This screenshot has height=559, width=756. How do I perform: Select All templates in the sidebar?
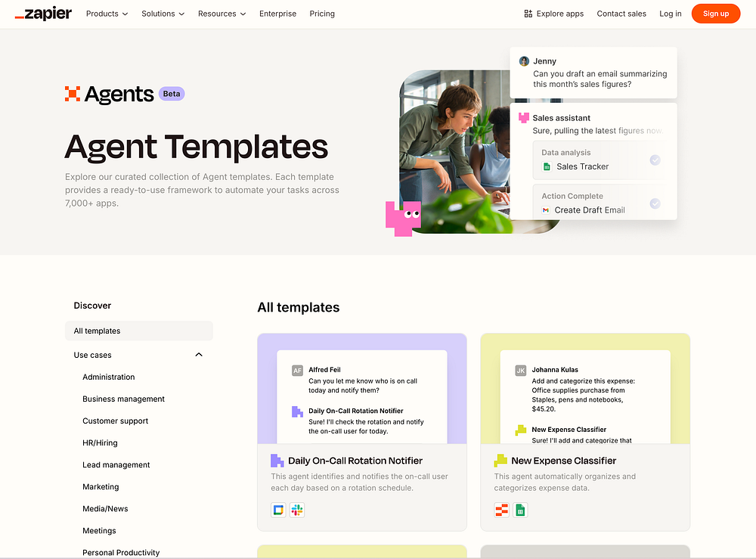pyautogui.click(x=139, y=331)
